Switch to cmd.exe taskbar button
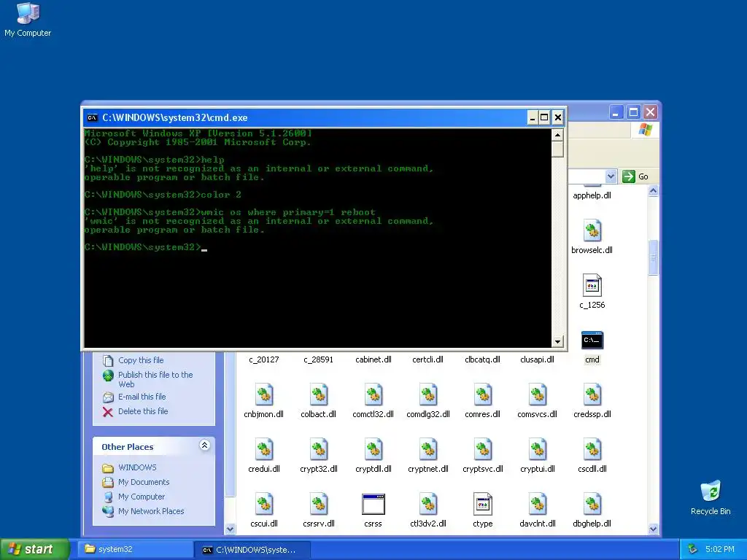Viewport: 747px width, 560px height. click(x=253, y=550)
